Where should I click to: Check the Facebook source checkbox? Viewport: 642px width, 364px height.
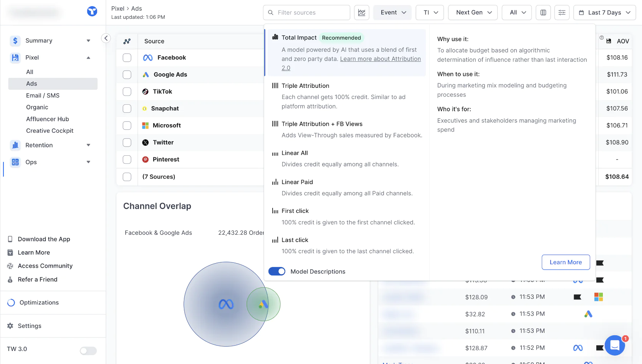[x=127, y=58]
